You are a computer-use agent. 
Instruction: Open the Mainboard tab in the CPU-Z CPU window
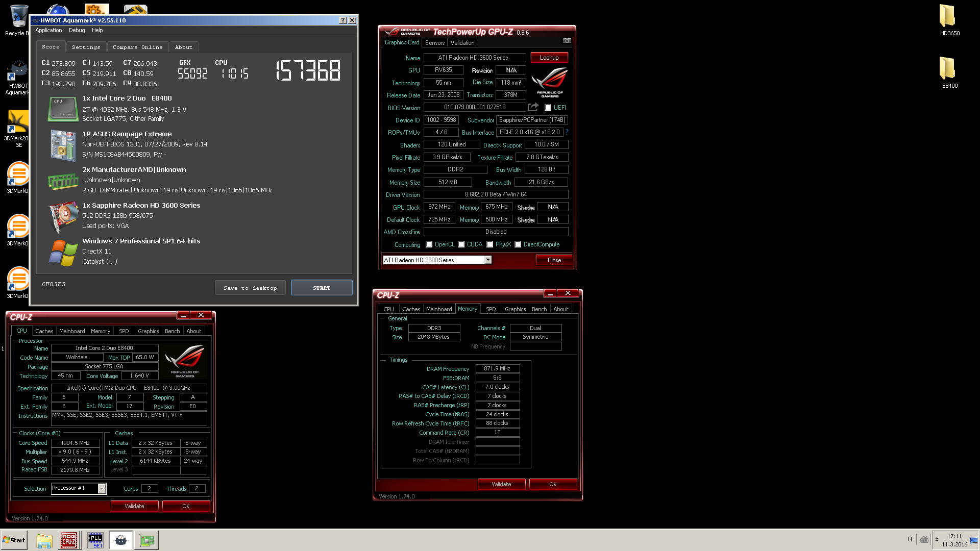point(72,331)
